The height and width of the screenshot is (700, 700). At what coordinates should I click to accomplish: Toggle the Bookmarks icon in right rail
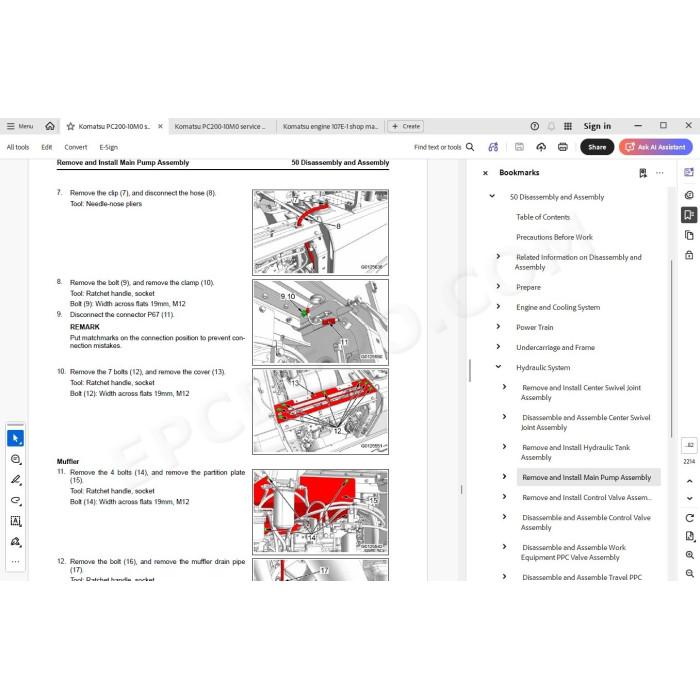coord(689,215)
